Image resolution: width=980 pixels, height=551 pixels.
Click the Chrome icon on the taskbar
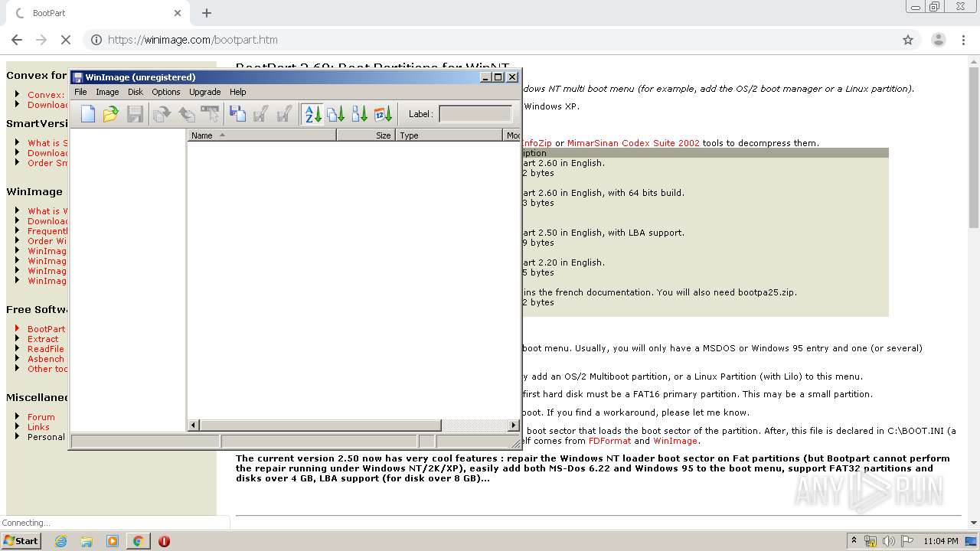pos(138,541)
